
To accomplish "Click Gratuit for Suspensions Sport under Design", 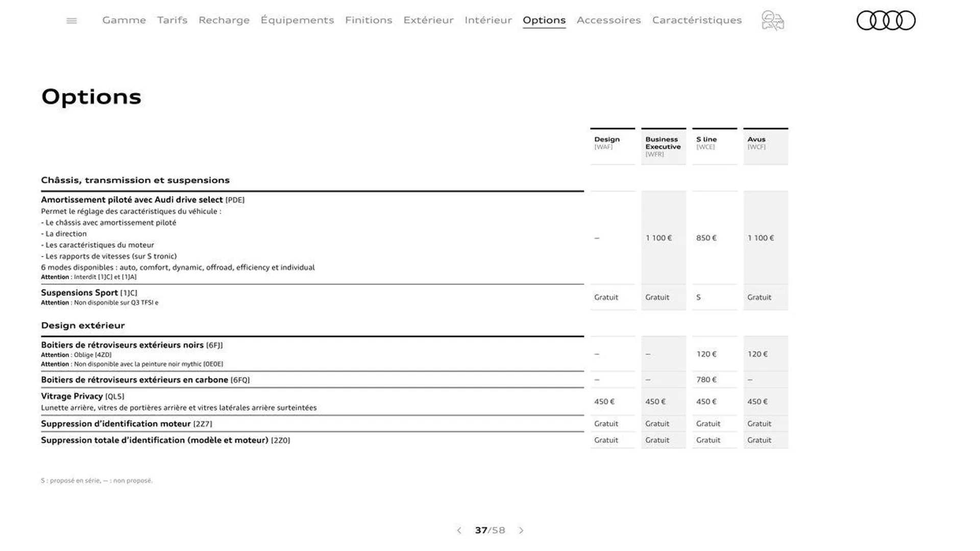I will (x=606, y=297).
